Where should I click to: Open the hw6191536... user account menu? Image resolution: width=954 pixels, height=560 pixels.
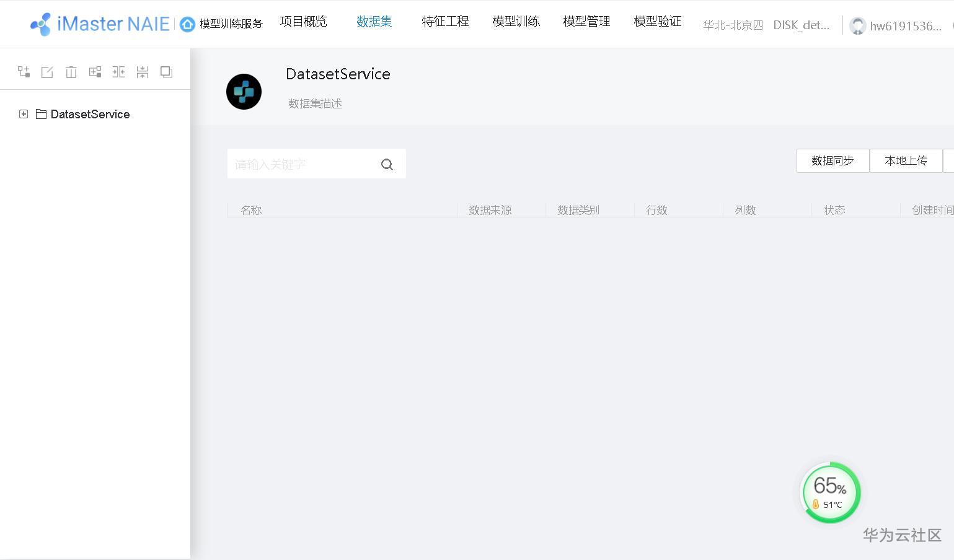pos(906,26)
